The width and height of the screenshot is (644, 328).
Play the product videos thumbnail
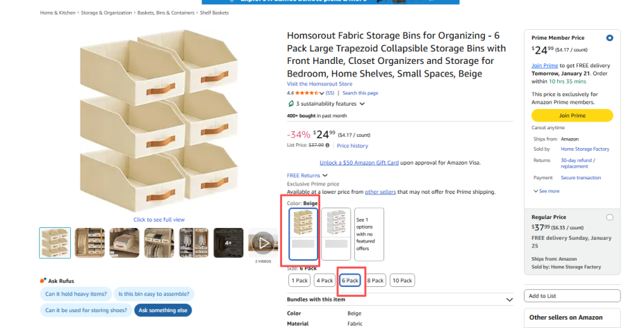point(263,243)
